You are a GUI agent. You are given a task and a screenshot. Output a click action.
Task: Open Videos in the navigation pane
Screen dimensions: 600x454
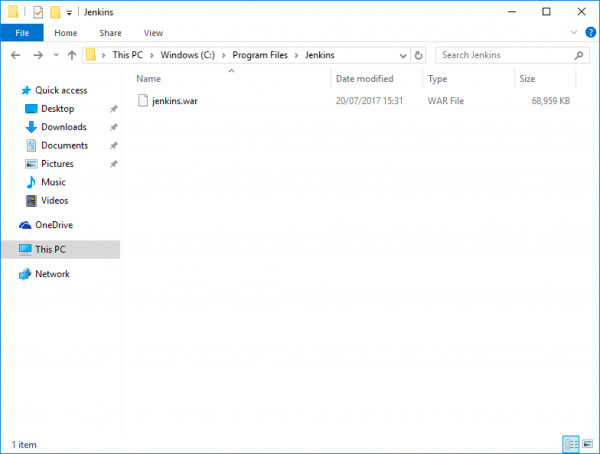pyautogui.click(x=54, y=201)
